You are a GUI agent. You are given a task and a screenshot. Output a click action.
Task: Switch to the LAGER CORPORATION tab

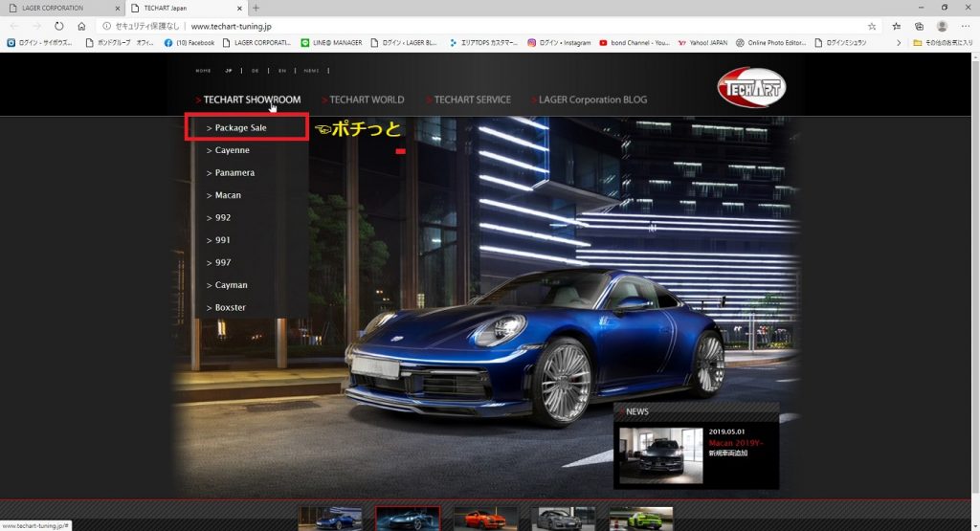[x=57, y=8]
